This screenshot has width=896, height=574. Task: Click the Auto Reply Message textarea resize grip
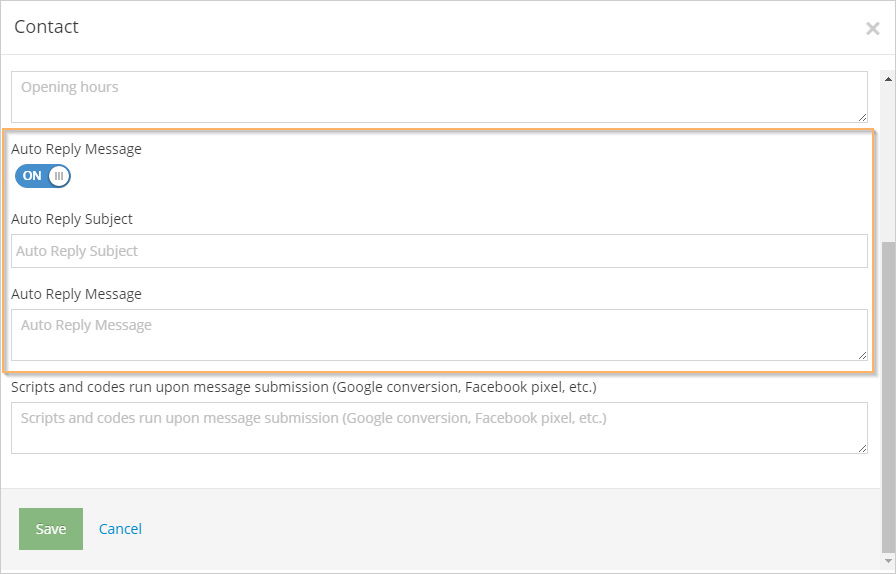click(862, 355)
